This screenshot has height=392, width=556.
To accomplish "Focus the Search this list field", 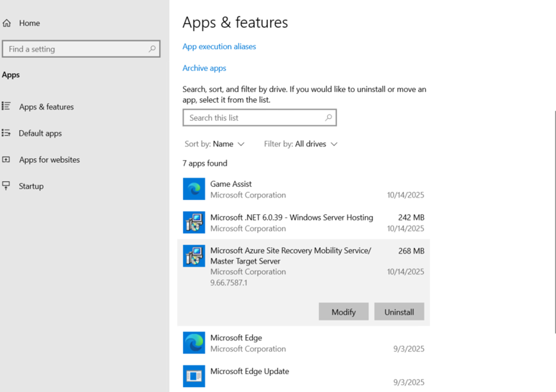I will (x=260, y=117).
